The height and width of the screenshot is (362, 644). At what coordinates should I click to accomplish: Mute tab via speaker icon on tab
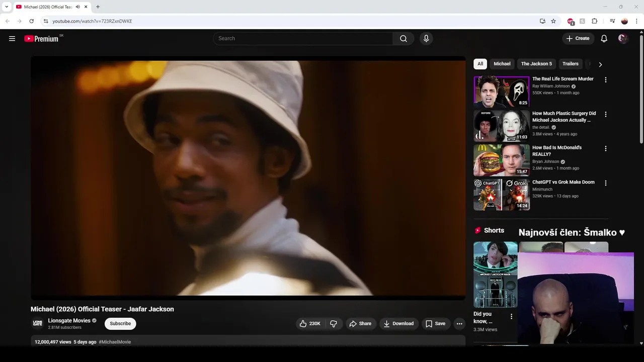click(x=78, y=7)
